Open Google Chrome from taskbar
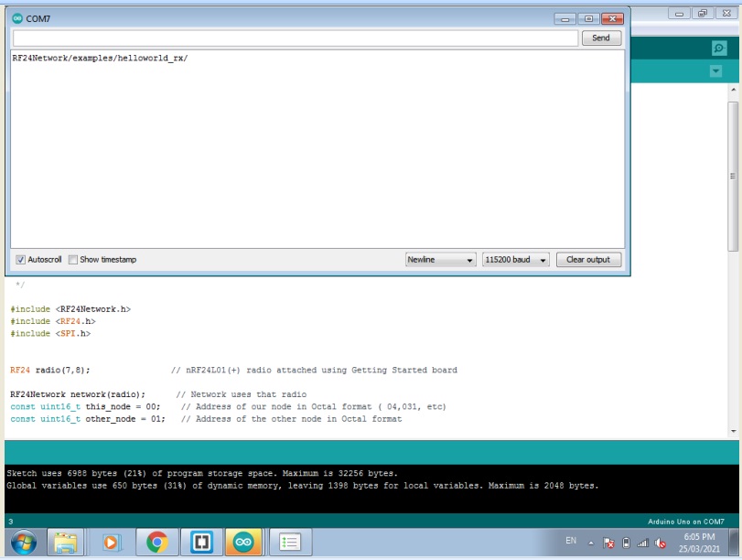This screenshot has width=742, height=560. click(157, 543)
